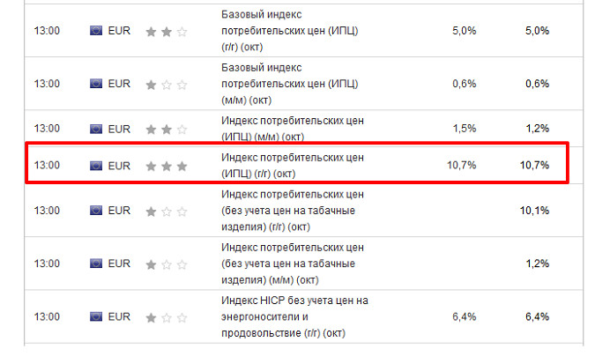Click the star rating in the HICP row
The height and width of the screenshot is (364, 595).
coord(167,316)
